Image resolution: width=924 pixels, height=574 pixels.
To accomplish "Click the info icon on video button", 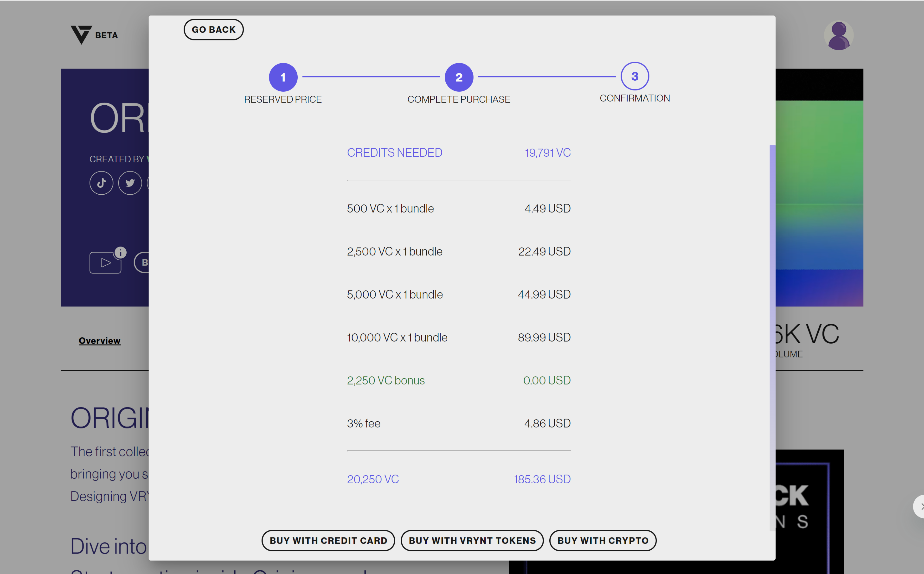I will pyautogui.click(x=120, y=252).
